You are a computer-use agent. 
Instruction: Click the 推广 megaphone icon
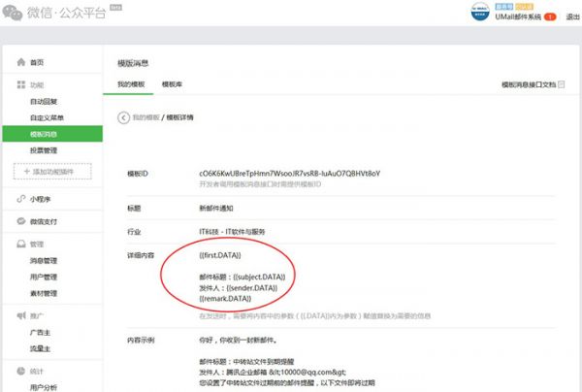(21, 315)
